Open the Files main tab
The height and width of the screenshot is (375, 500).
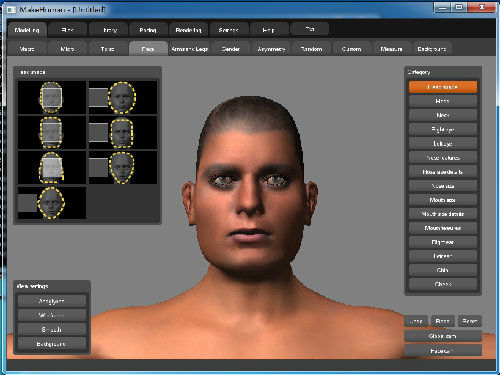tap(68, 30)
